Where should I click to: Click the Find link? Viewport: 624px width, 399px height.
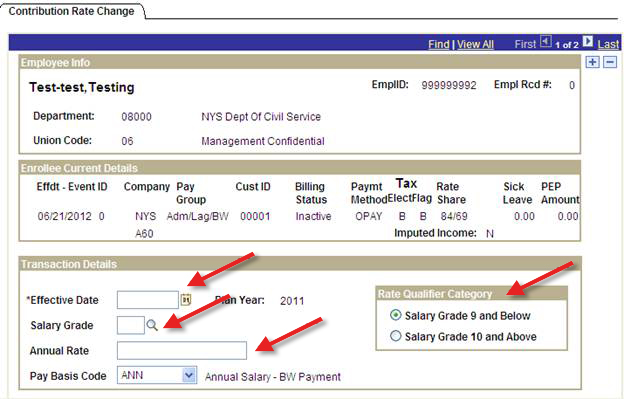tap(439, 44)
